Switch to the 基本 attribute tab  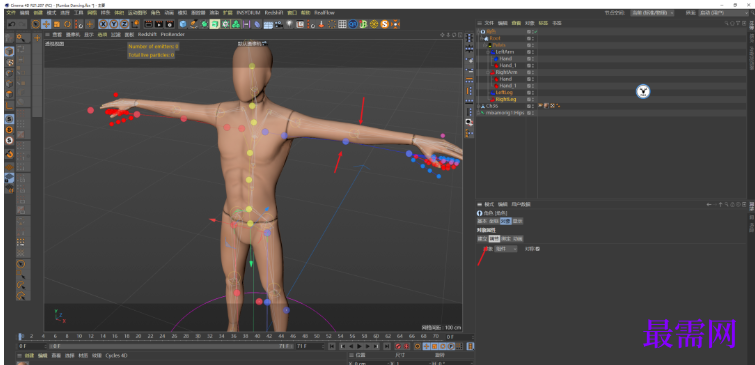pyautogui.click(x=482, y=221)
